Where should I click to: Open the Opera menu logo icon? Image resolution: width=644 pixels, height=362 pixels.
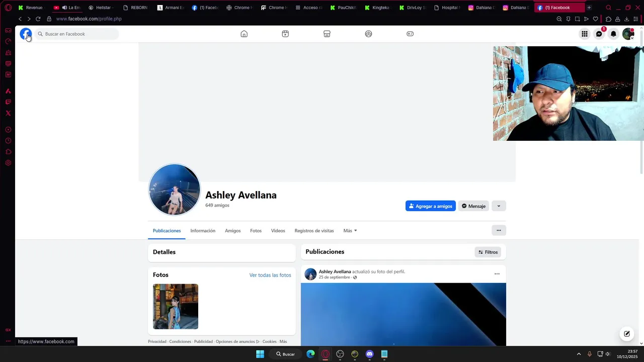[x=8, y=8]
